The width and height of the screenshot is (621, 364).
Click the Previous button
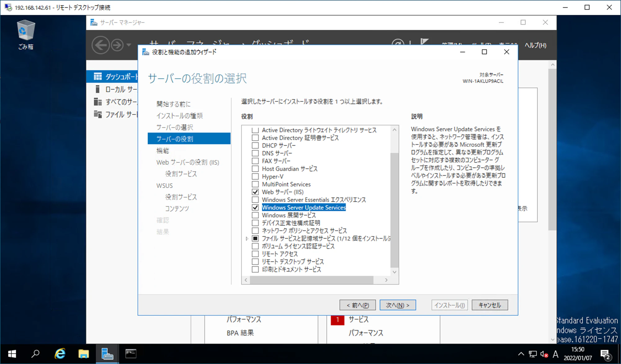click(x=358, y=305)
